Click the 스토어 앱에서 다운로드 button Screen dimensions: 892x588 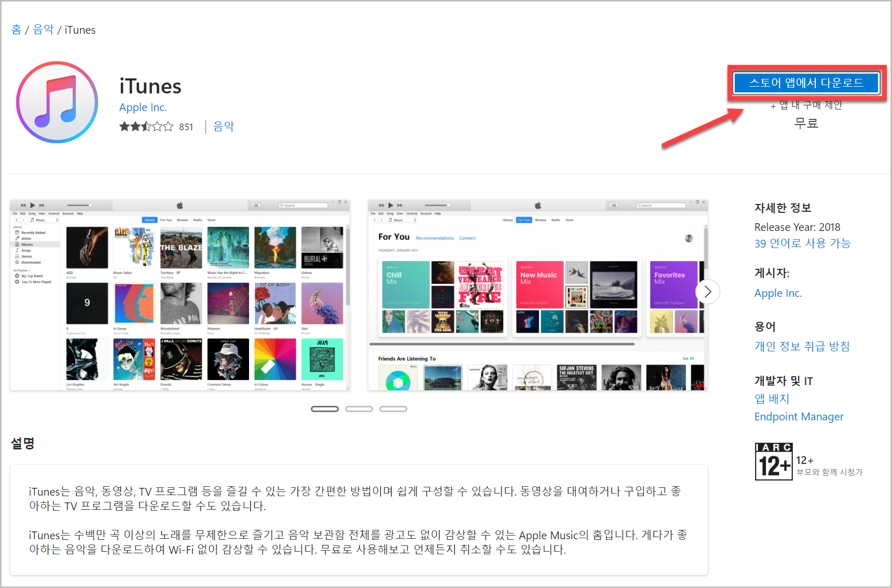(x=806, y=83)
